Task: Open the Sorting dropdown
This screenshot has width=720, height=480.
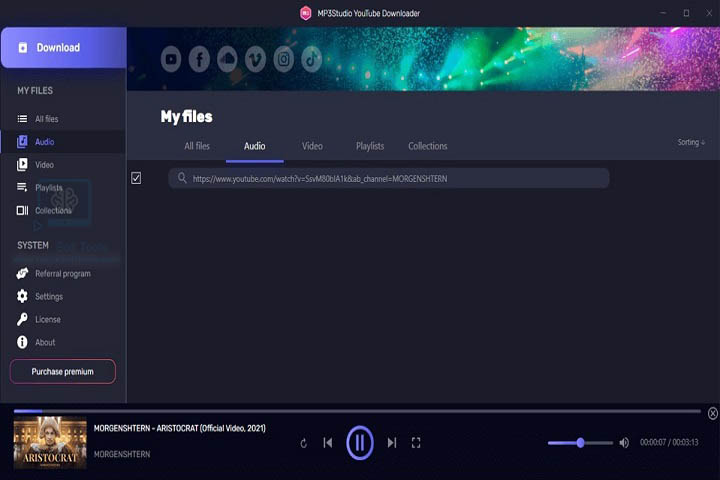Action: pos(691,142)
